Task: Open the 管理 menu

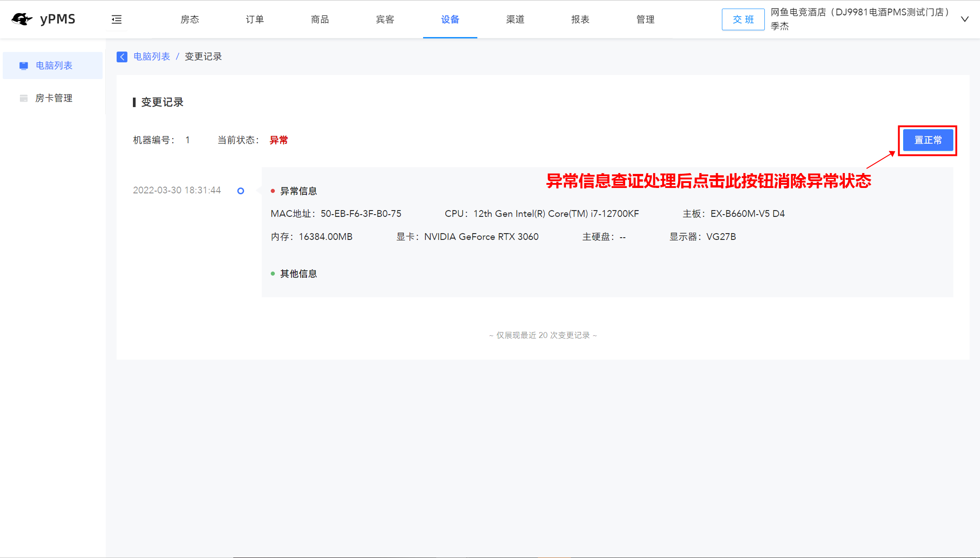Action: [x=645, y=19]
